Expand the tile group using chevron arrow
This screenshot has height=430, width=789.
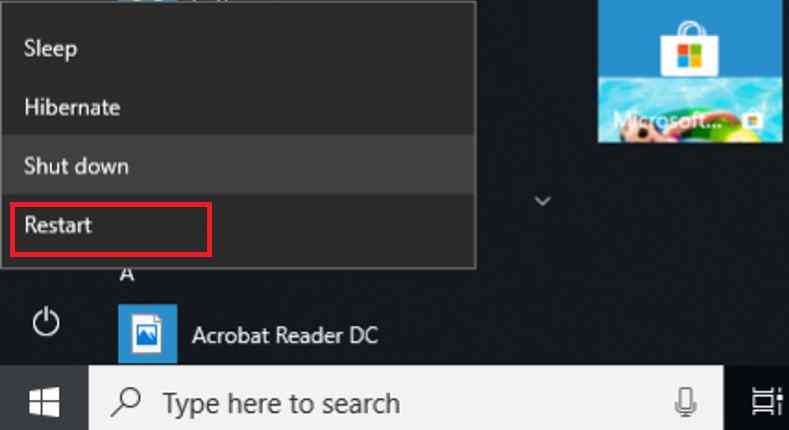(x=542, y=201)
